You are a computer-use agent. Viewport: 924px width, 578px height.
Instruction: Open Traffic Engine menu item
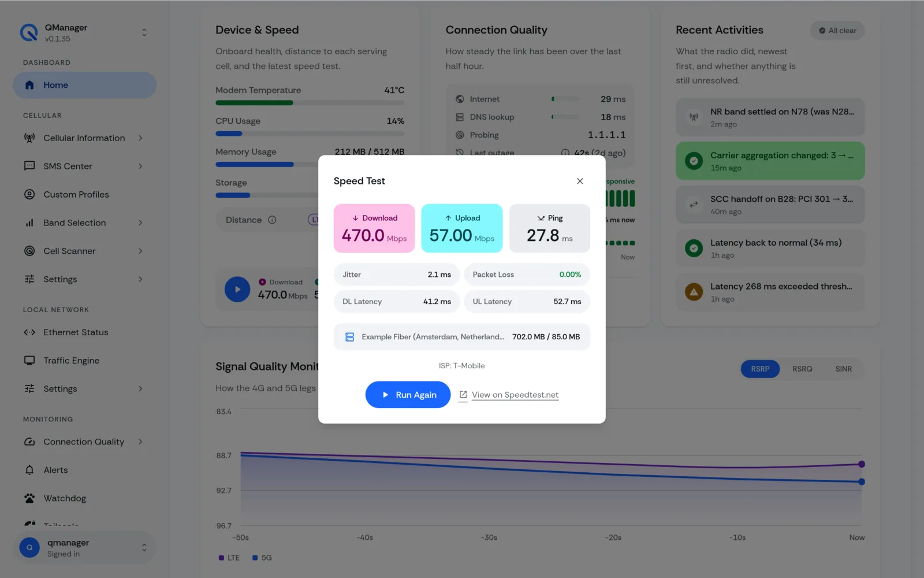point(84,361)
